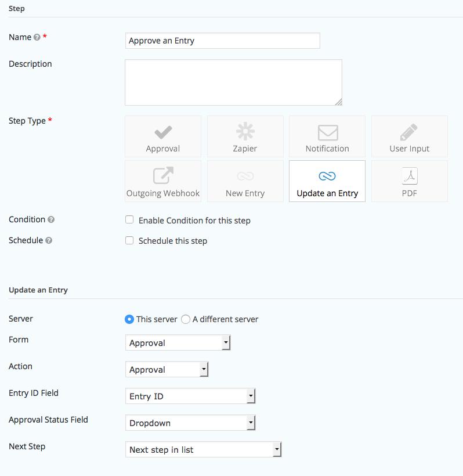
Task: Select the This server radio button
Action: click(129, 319)
